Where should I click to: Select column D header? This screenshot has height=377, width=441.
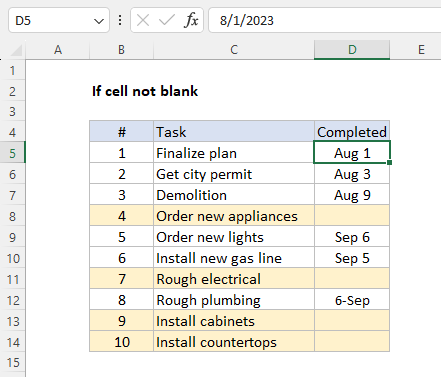click(x=352, y=50)
